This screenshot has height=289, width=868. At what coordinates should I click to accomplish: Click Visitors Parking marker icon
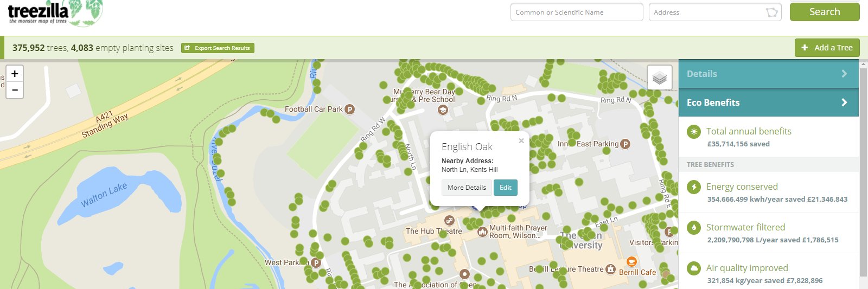click(669, 232)
